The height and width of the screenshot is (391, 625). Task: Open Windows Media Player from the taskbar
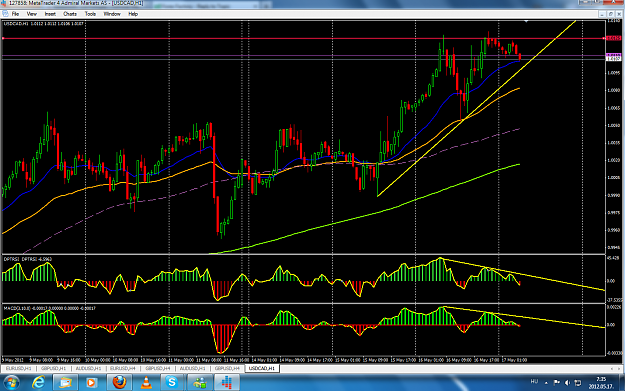click(91, 383)
